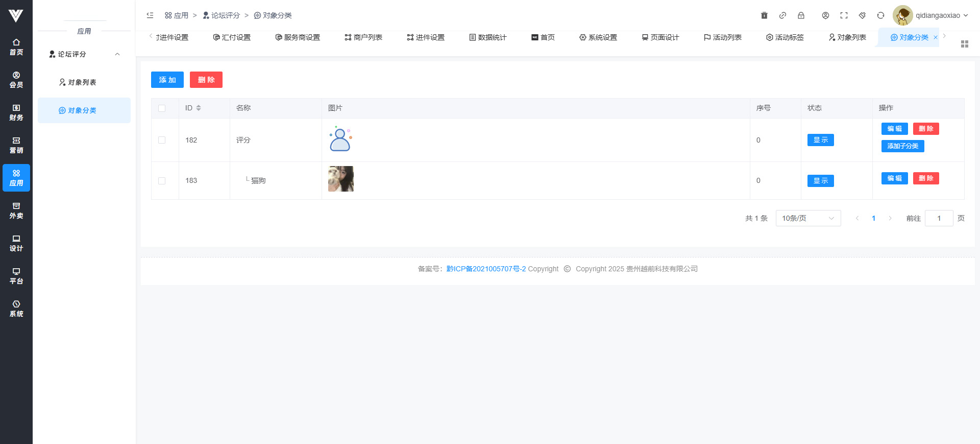Open the 10条/页 page size dropdown
This screenshot has width=980, height=444.
(x=807, y=218)
